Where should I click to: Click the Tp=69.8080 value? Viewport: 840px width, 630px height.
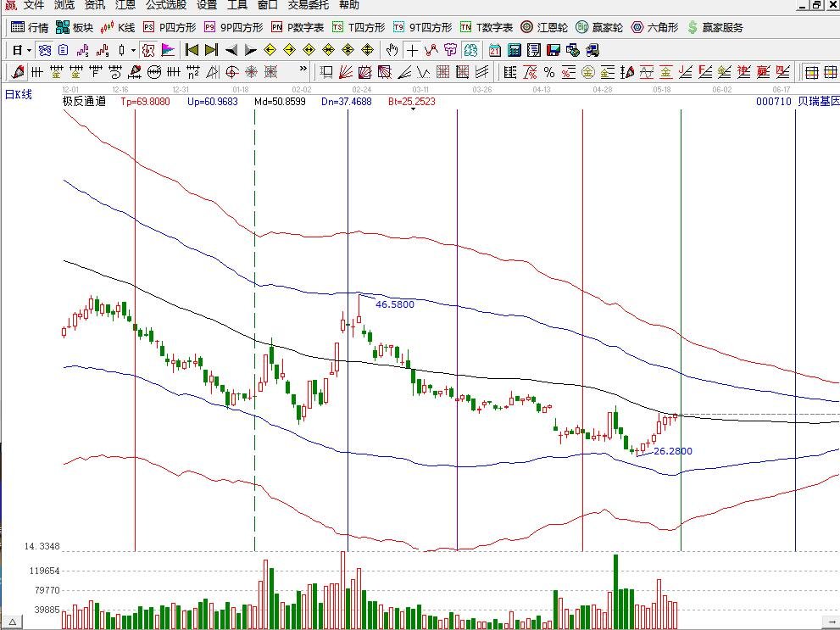coord(145,101)
